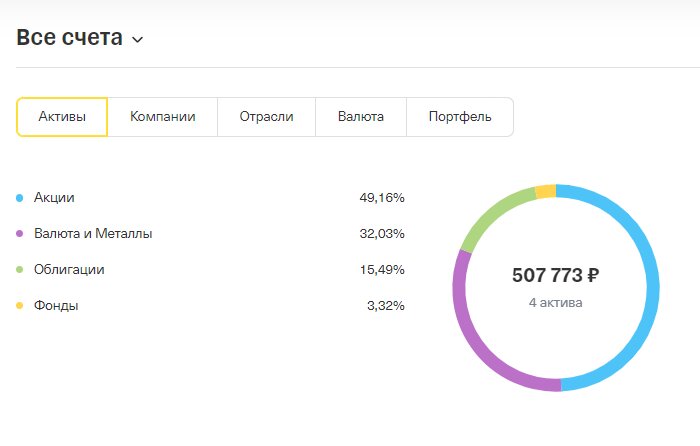The image size is (700, 446).
Task: Open the Отрасли tab
Action: point(267,117)
